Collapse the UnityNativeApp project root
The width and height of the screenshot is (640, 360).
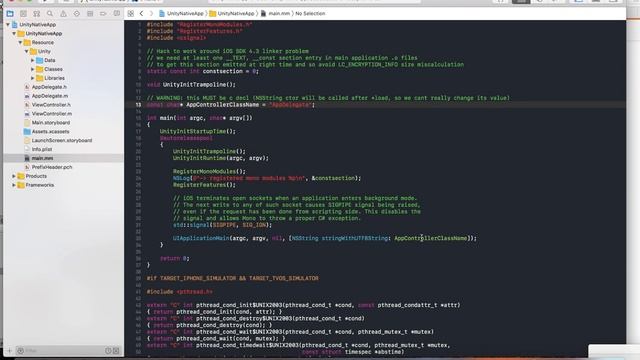pyautogui.click(x=8, y=24)
